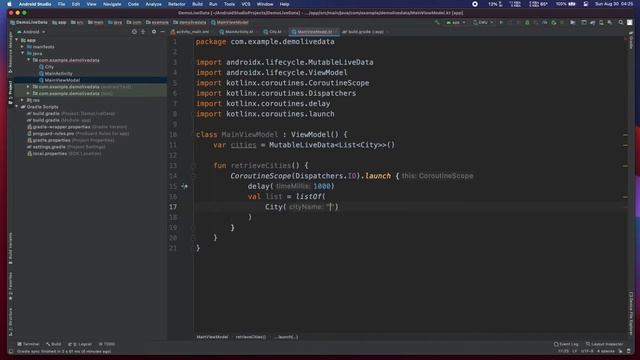640x360 pixels.
Task: Toggle the Structure side panel
Action: click(x=10, y=322)
